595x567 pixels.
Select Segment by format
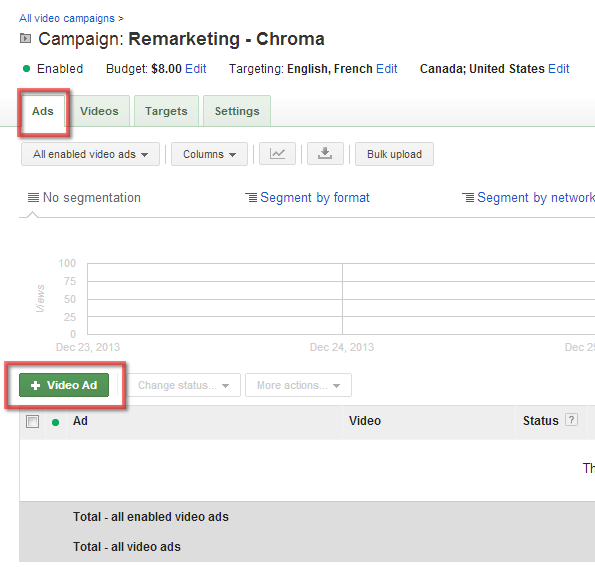tap(307, 197)
